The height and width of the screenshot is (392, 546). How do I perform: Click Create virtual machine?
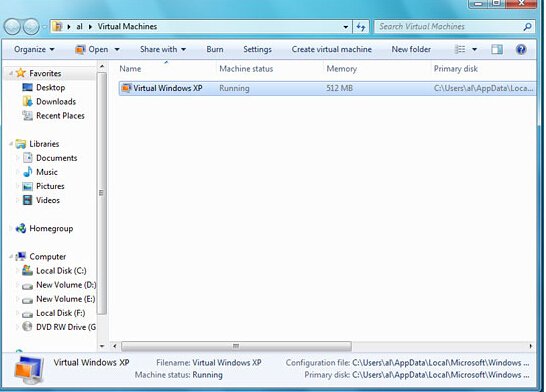332,49
